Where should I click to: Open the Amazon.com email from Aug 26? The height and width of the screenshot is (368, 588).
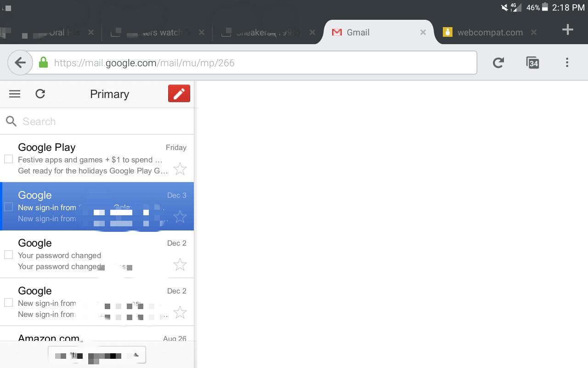point(97,334)
